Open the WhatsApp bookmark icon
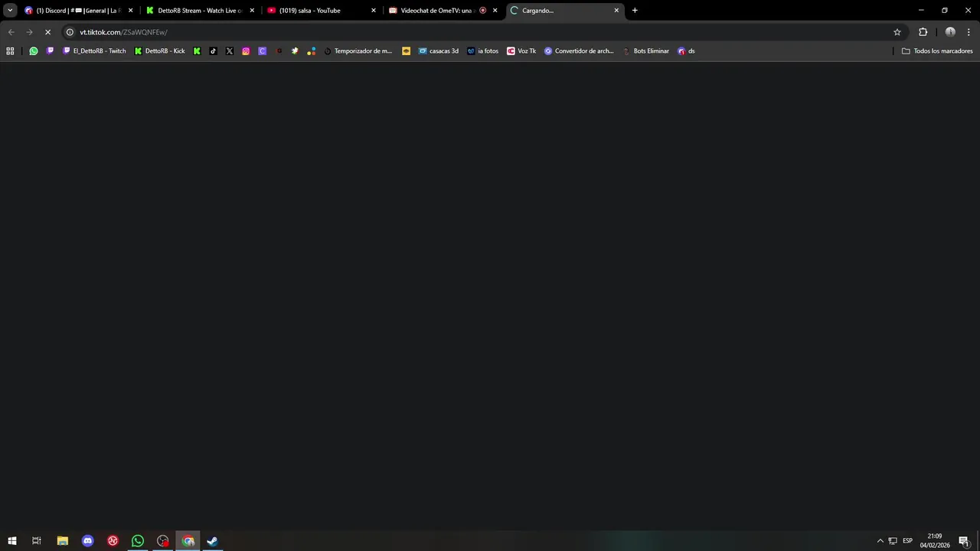Screen dimensions: 980x551 pyautogui.click(x=34, y=51)
